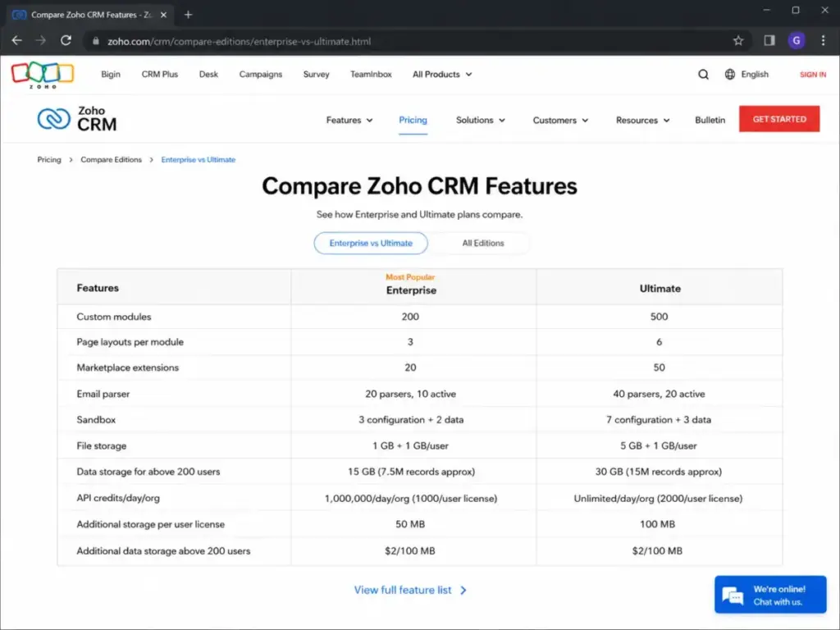Click Pricing in the breadcrumb

pos(48,160)
